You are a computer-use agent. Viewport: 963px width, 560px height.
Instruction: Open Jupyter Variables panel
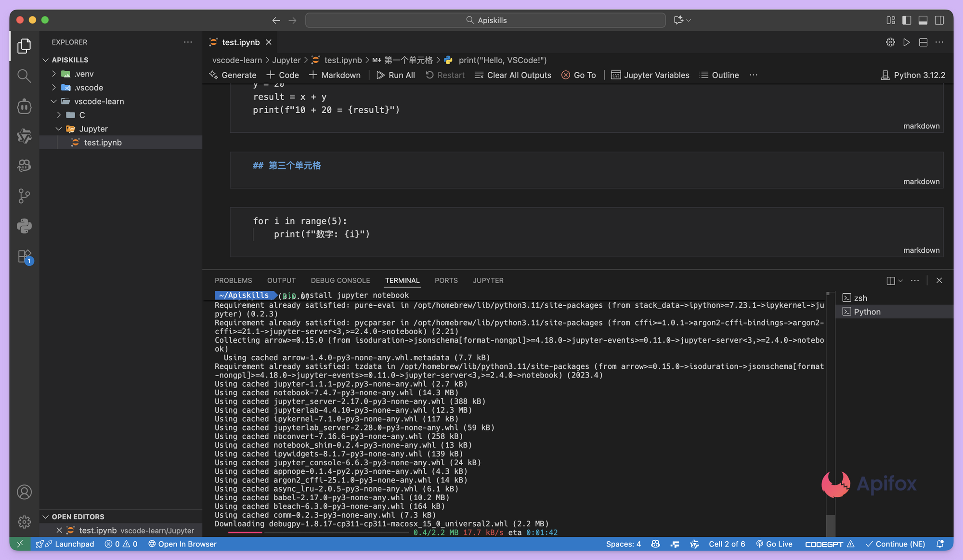(x=650, y=75)
